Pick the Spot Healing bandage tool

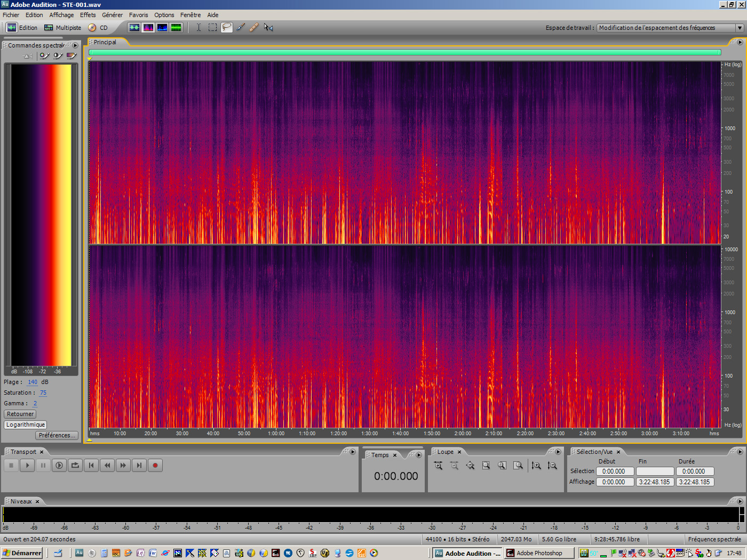click(254, 27)
